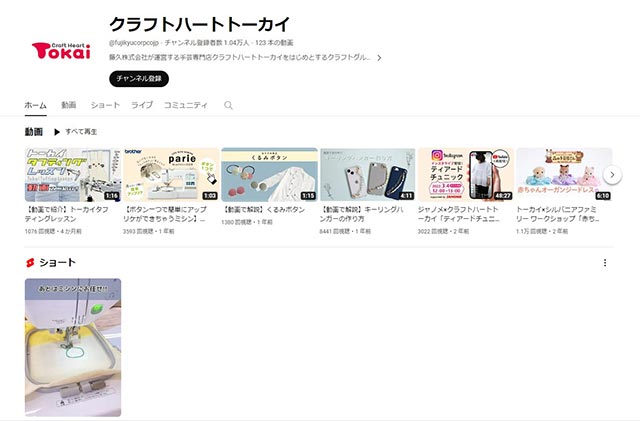The height and width of the screenshot is (421, 640).
Task: Click title 【動画で紹介】トーカイタフティングレッスン
Action: pos(67,214)
